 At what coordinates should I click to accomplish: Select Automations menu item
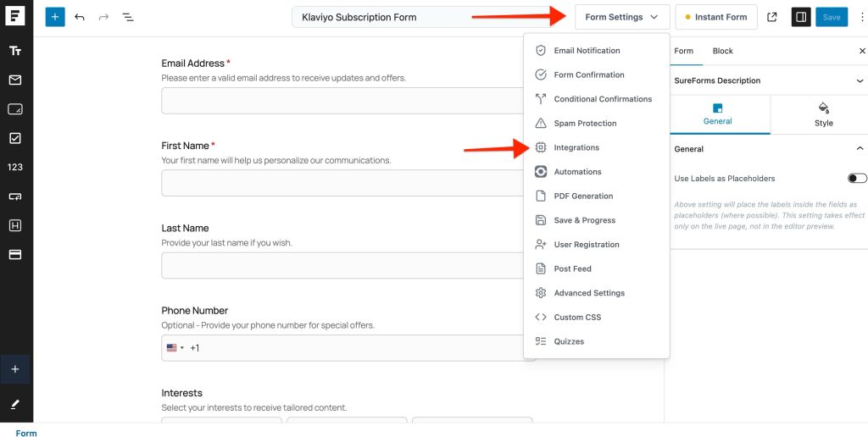point(596,172)
